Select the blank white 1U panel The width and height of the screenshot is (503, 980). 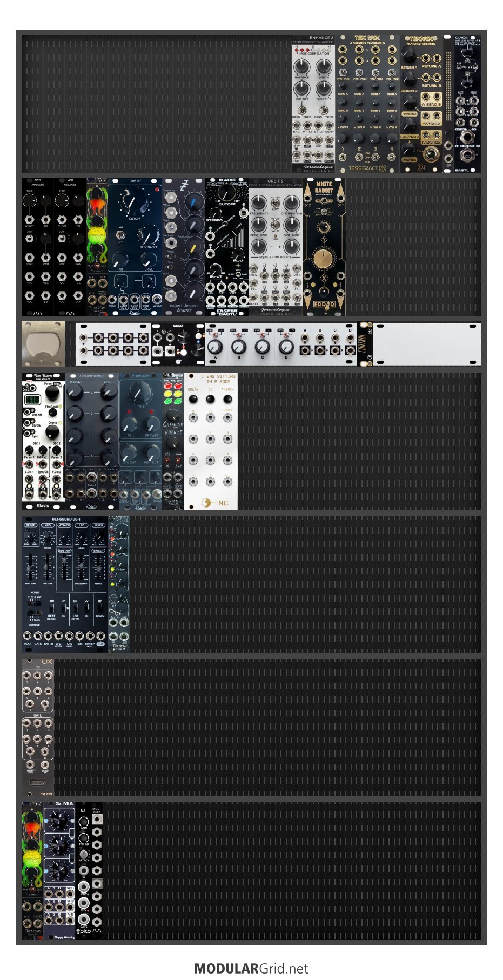point(427,344)
